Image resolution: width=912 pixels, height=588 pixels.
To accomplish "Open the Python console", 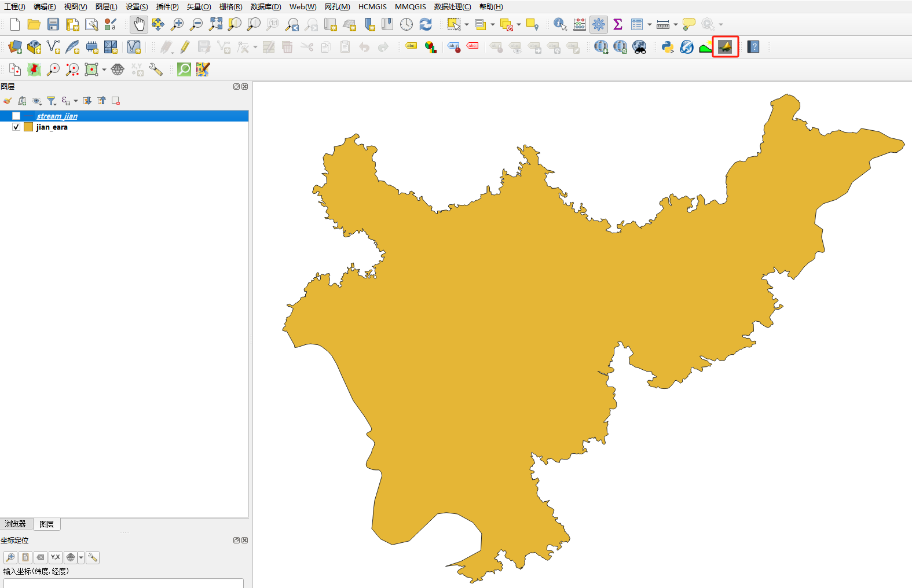I will point(668,47).
